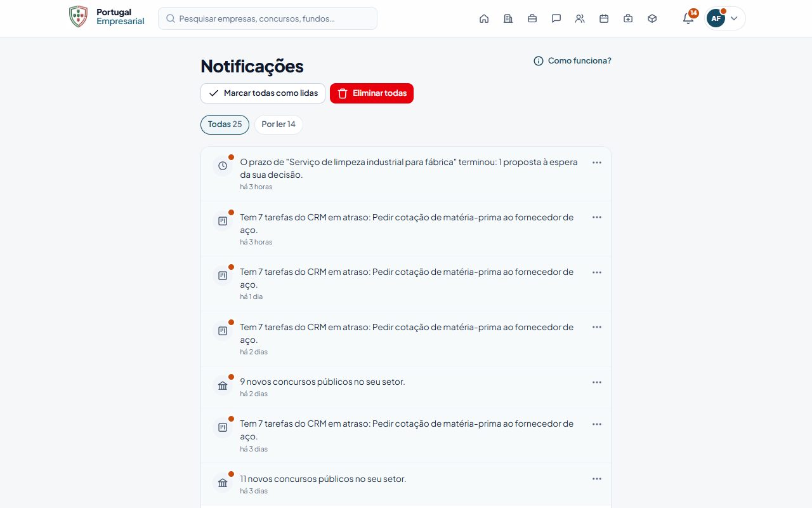The image size is (812, 508).
Task: Open the cube package icon
Action: click(x=652, y=18)
